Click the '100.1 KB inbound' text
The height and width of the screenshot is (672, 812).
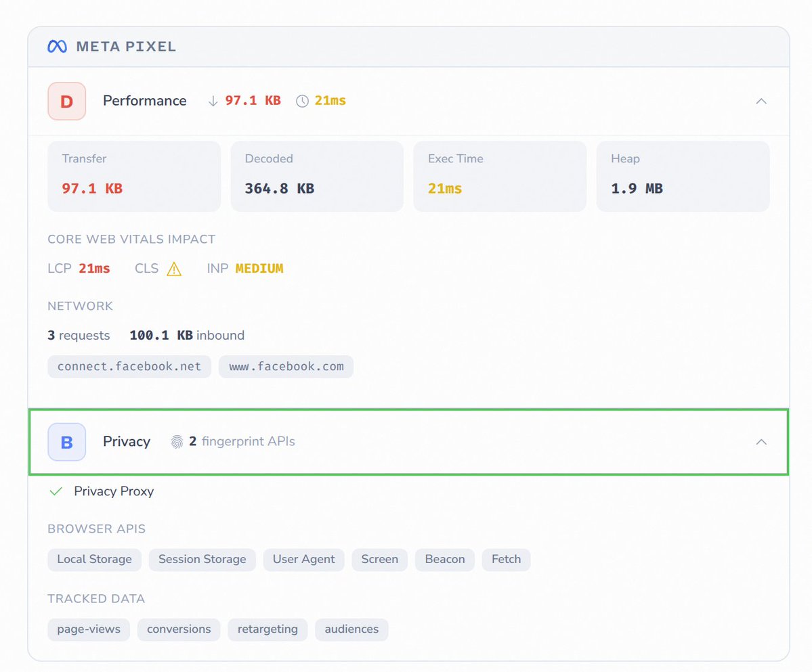[x=187, y=335]
